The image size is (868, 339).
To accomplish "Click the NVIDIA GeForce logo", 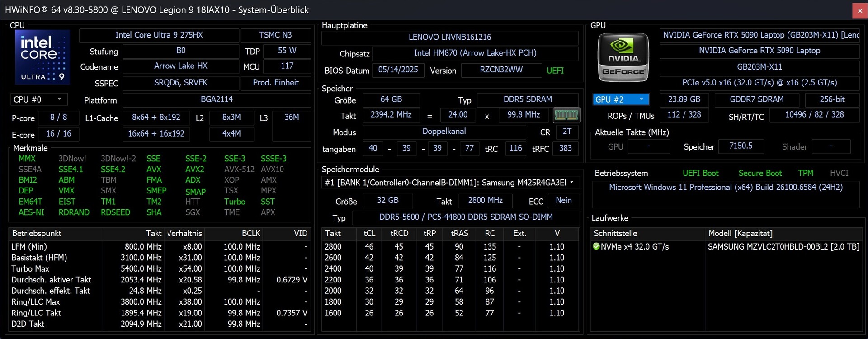I will [623, 57].
